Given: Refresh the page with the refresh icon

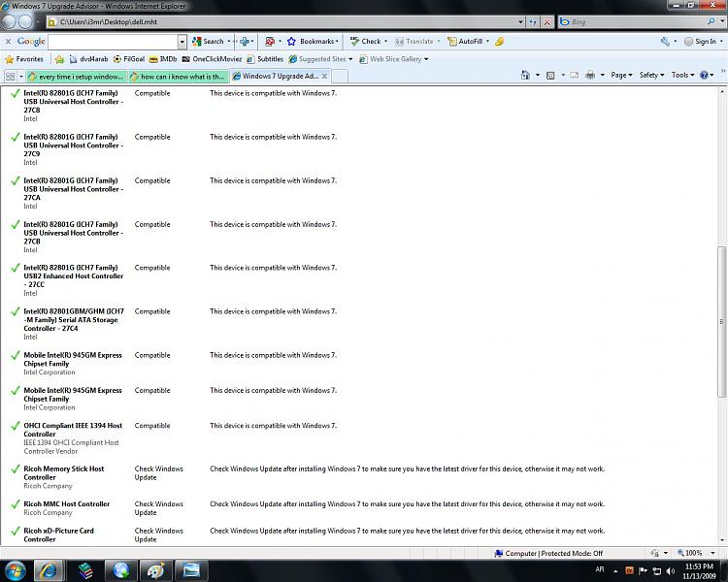Looking at the screenshot, I should [x=534, y=21].
